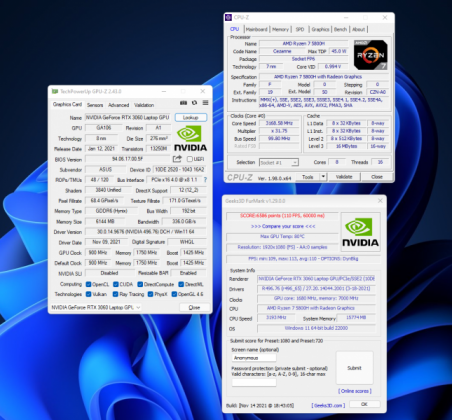Open the Compare your score link
Image resolution: width=452 pixels, height=420 pixels.
coord(283,226)
